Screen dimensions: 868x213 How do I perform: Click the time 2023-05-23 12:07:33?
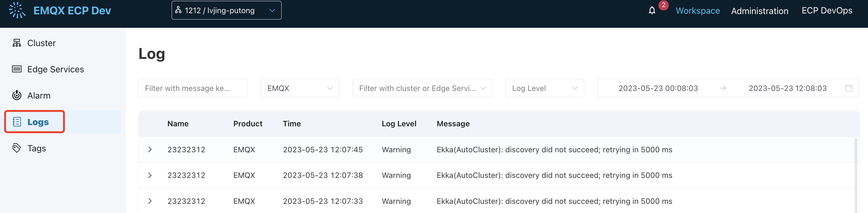[323, 201]
